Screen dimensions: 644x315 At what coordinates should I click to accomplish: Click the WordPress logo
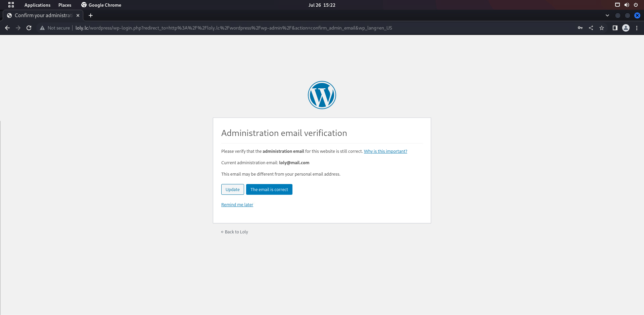point(322,95)
